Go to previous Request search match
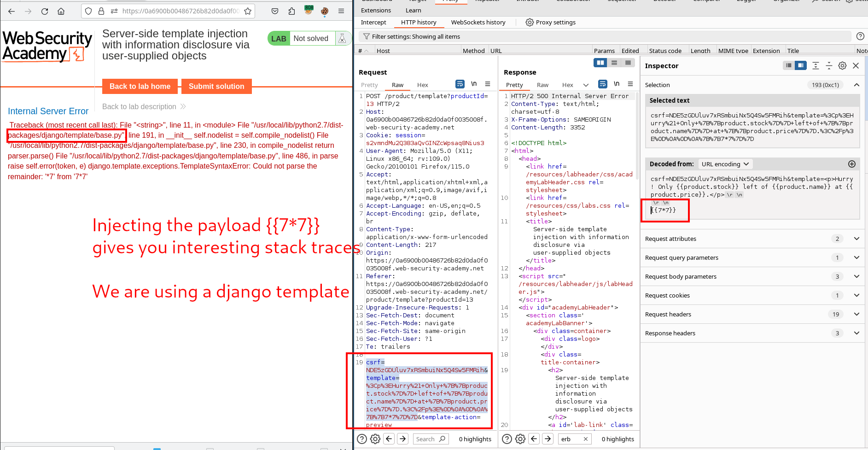The width and height of the screenshot is (868, 450). 389,439
